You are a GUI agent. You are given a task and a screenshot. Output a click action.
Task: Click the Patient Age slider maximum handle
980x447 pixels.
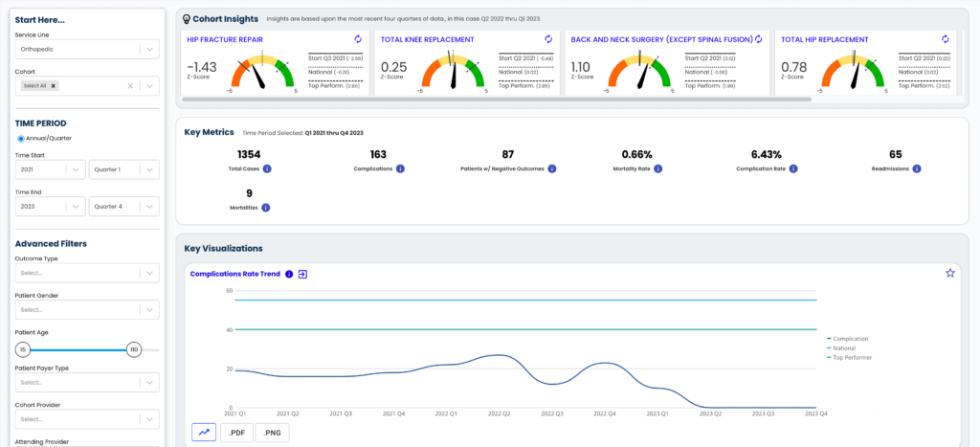pos(133,350)
